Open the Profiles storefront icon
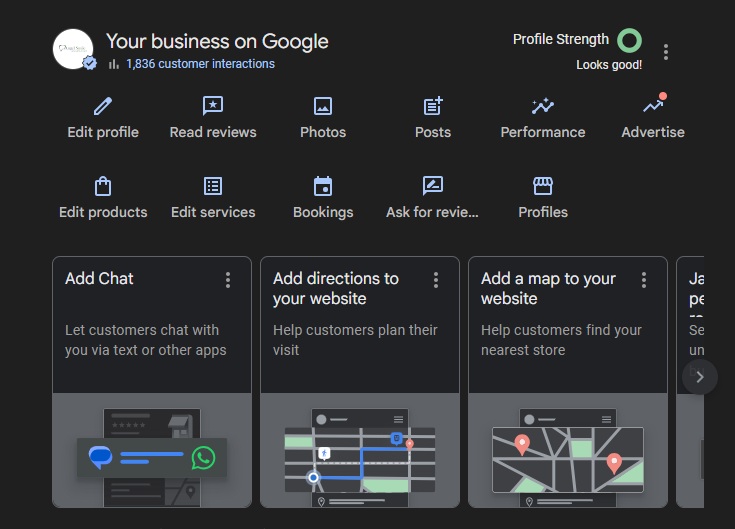Image resolution: width=735 pixels, height=529 pixels. click(543, 186)
